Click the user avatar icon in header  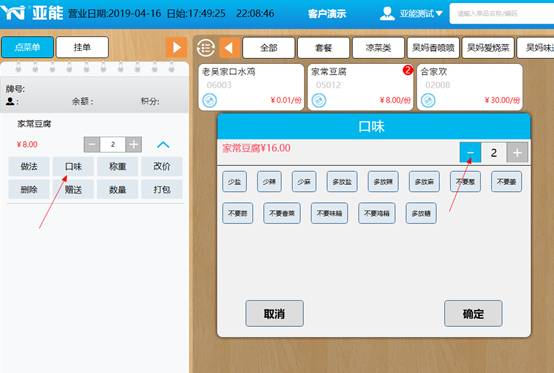pyautogui.click(x=387, y=13)
